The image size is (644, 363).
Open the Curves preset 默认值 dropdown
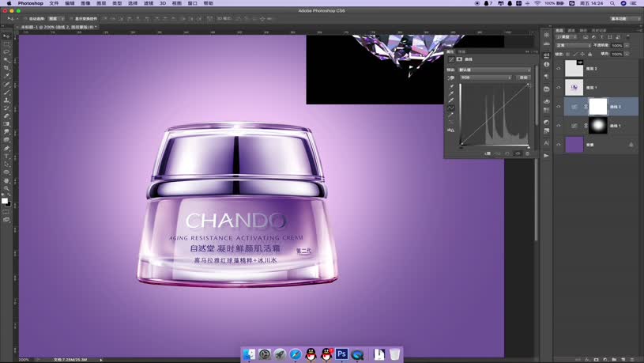pyautogui.click(x=495, y=70)
